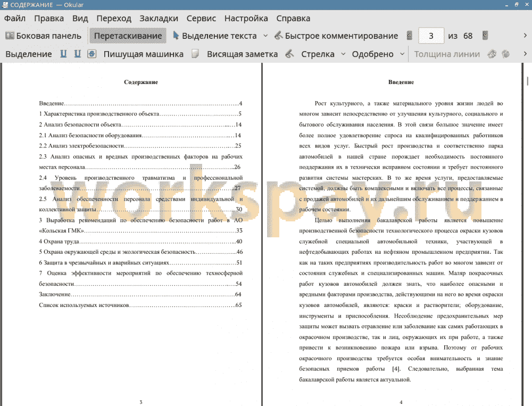Expand the Одобрено stamp dropdown arrow
The width and height of the screenshot is (532, 406).
click(402, 54)
